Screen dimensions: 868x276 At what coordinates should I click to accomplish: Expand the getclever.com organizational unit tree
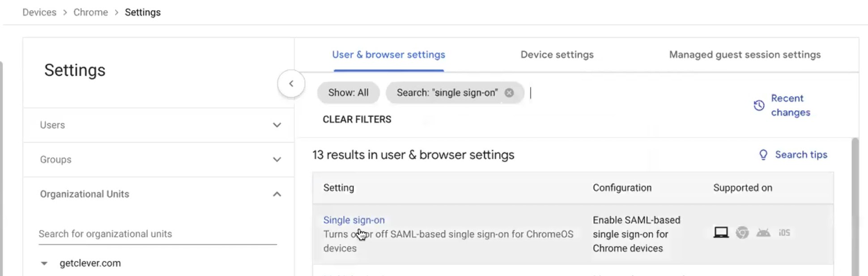tap(43, 263)
